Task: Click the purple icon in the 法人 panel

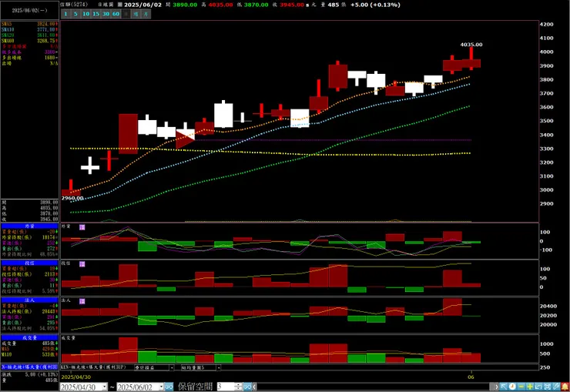Action: point(82,301)
